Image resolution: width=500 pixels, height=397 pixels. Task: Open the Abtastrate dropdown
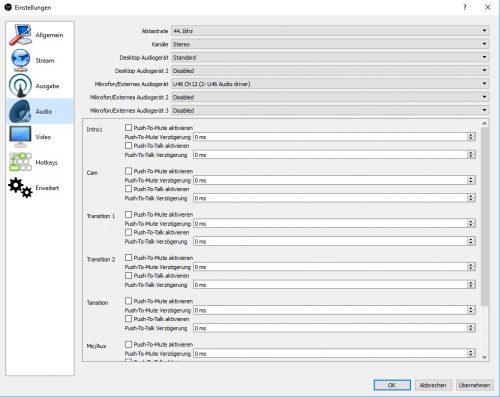330,31
